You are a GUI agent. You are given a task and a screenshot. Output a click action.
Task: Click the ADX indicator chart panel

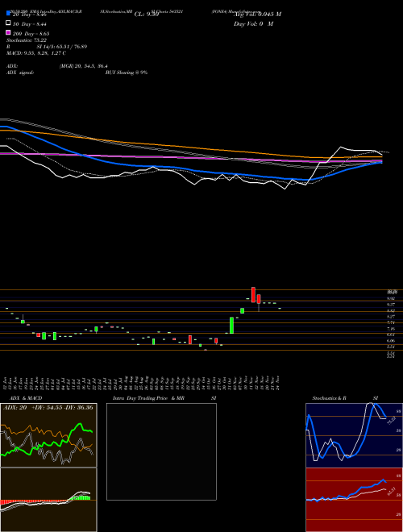coord(48,435)
